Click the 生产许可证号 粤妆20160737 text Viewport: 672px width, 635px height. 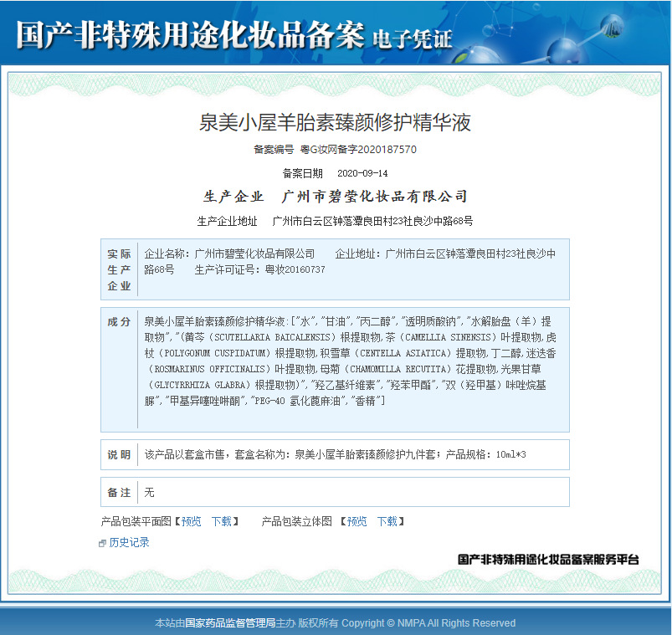tap(259, 269)
